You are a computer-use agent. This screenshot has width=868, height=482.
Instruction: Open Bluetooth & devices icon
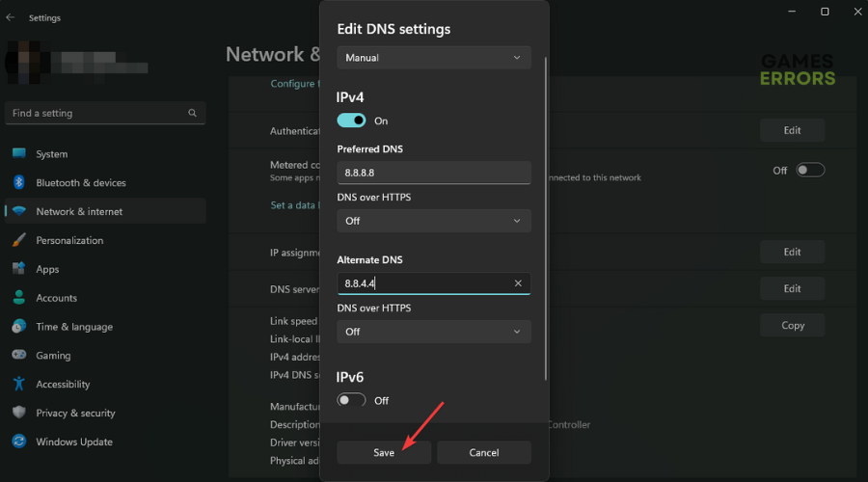19,182
